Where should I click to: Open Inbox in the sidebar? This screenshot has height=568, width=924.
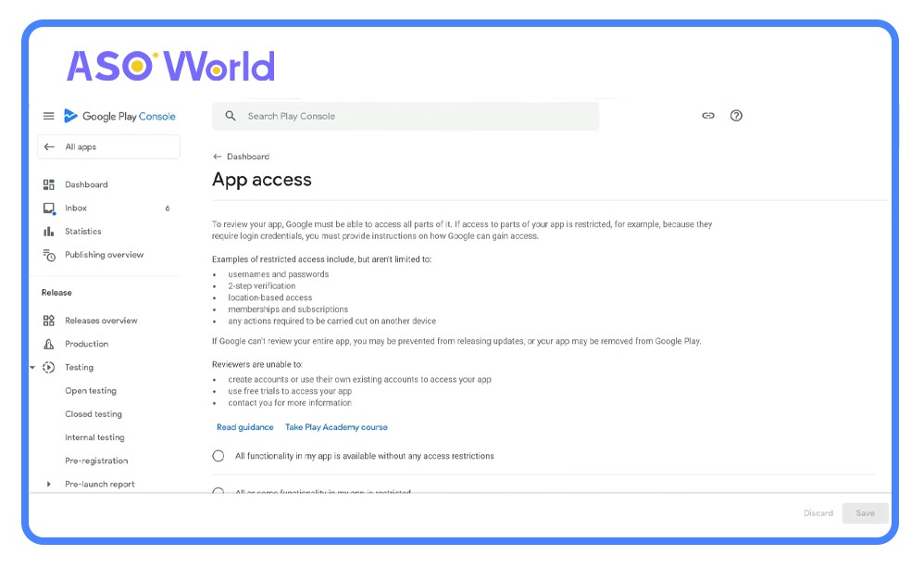76,208
